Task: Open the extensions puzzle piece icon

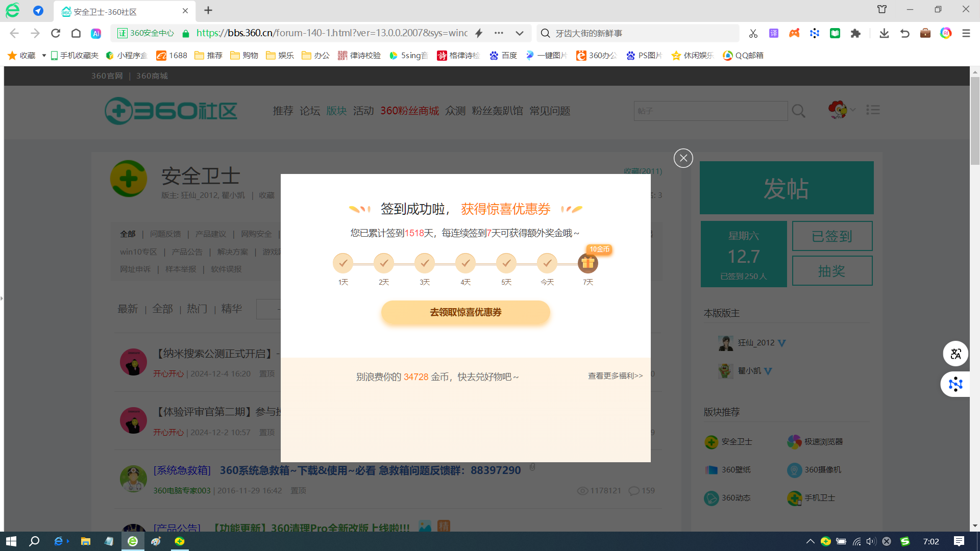Action: pos(855,33)
